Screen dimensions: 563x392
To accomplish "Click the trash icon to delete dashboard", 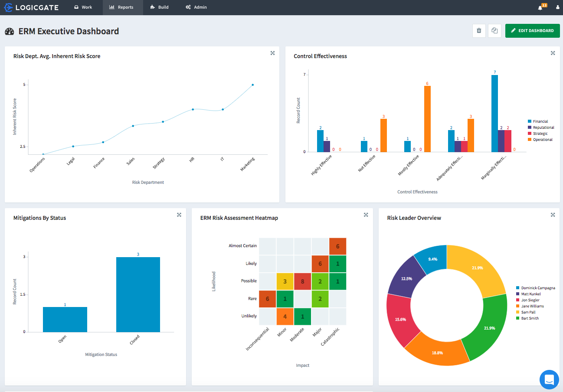I will click(479, 31).
